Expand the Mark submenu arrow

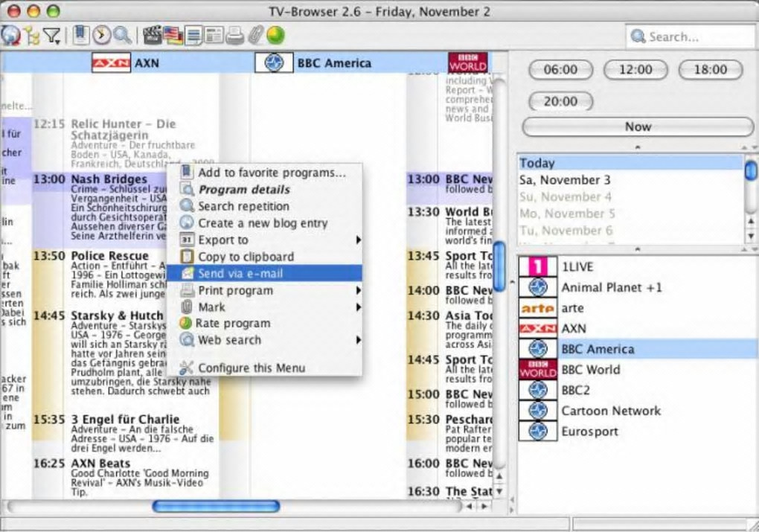tap(358, 307)
